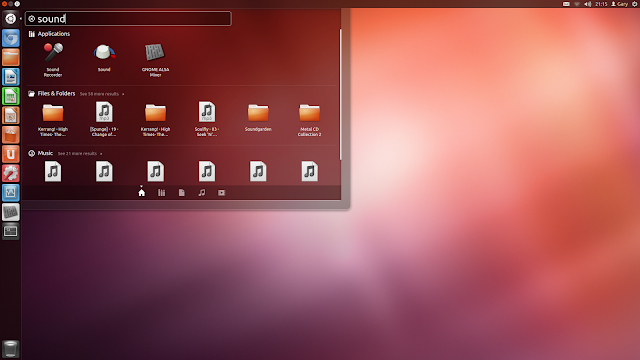Open the Metal CD Collection 2 folder
This screenshot has height=360, width=640.
[309, 120]
